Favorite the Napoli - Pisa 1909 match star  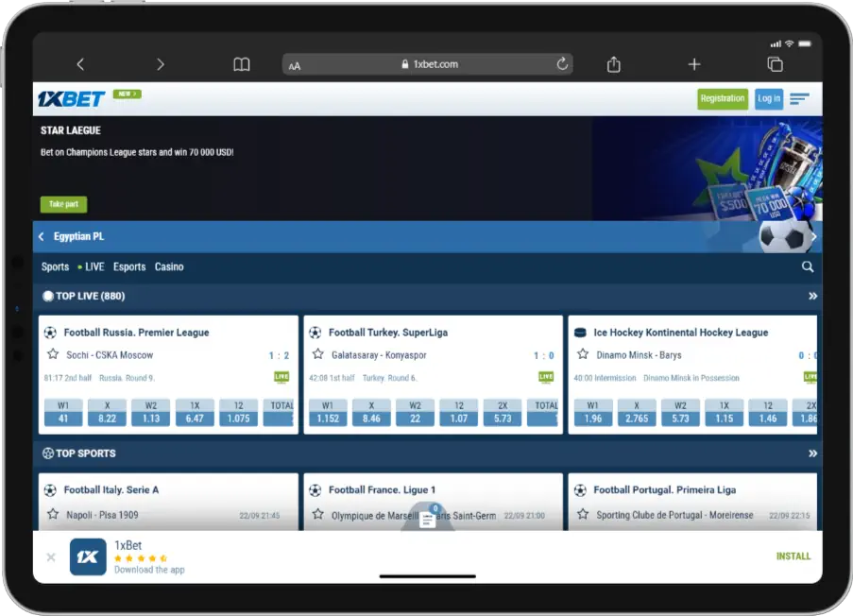click(x=53, y=514)
